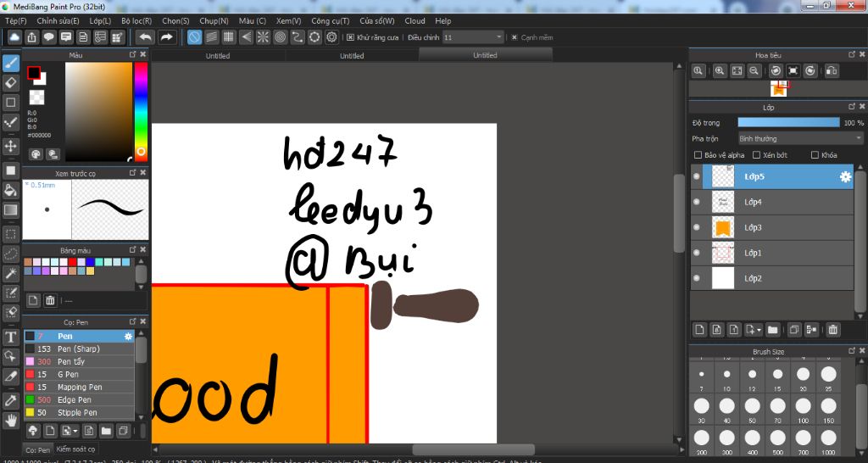Viewport: 868px width, 463px height.
Task: Enable curve snap guide
Action: coord(298,37)
